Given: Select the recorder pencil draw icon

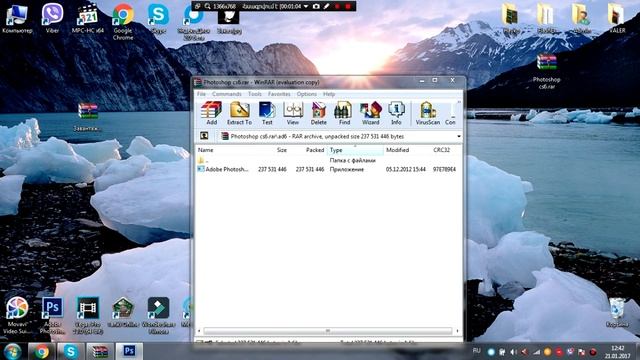Looking at the screenshot, I should click(x=327, y=6).
